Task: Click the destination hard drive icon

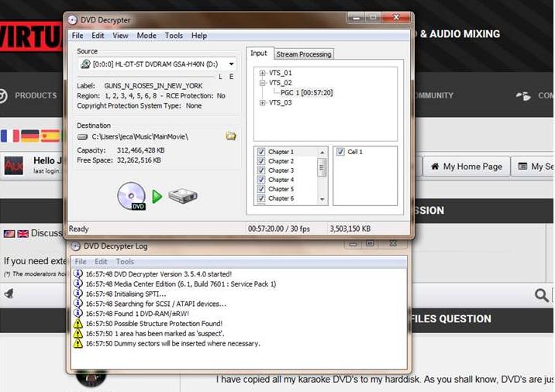Action: tap(82, 136)
